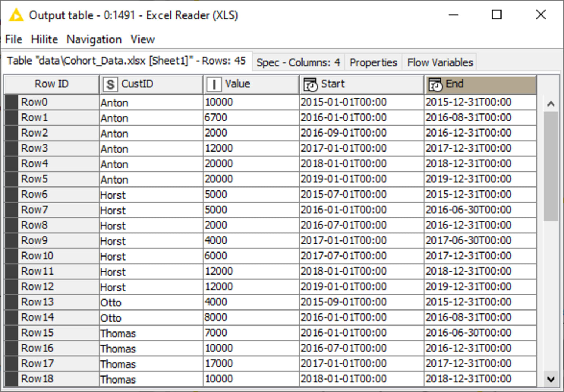Select the Row16 row header
Image resolution: width=564 pixels, height=392 pixels.
click(51, 348)
